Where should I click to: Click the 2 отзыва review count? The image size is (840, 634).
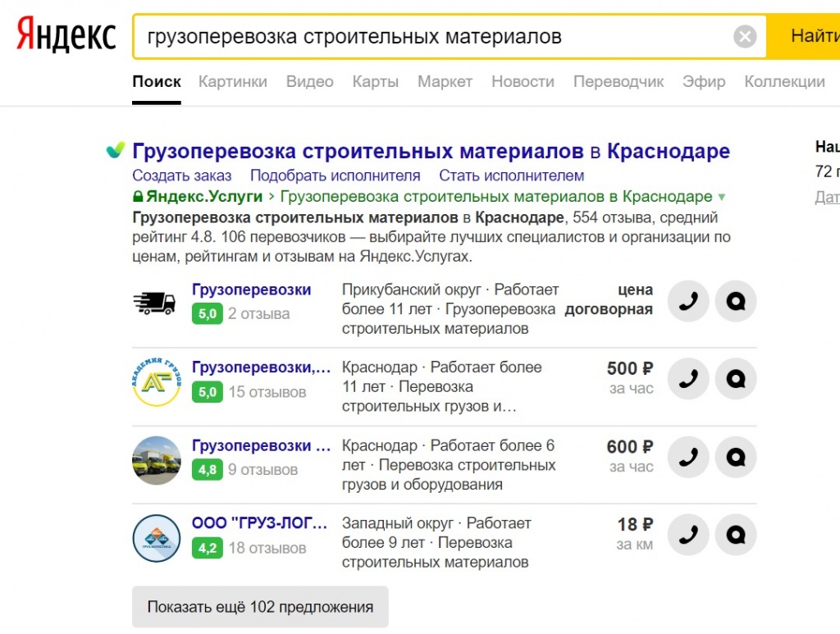pyautogui.click(x=258, y=314)
